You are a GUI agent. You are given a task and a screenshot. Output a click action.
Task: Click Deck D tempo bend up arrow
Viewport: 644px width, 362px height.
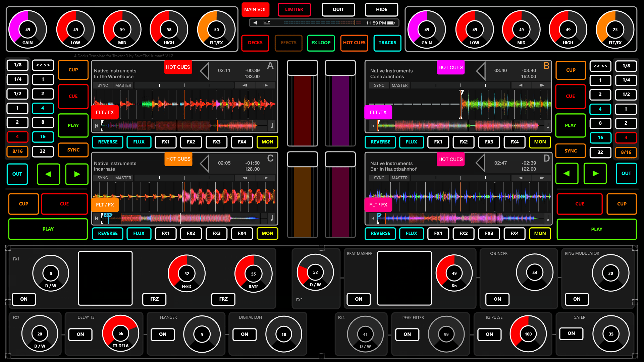(542, 178)
